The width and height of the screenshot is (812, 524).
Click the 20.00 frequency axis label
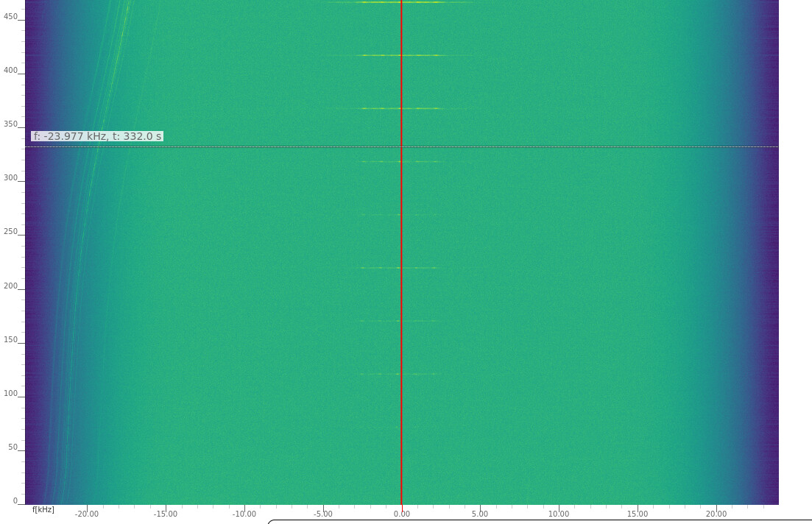pos(716,514)
